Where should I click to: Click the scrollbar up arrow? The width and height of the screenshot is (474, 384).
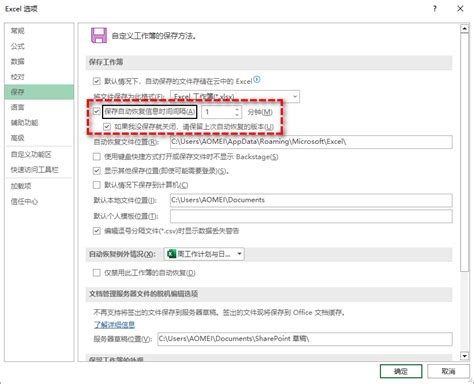point(464,29)
